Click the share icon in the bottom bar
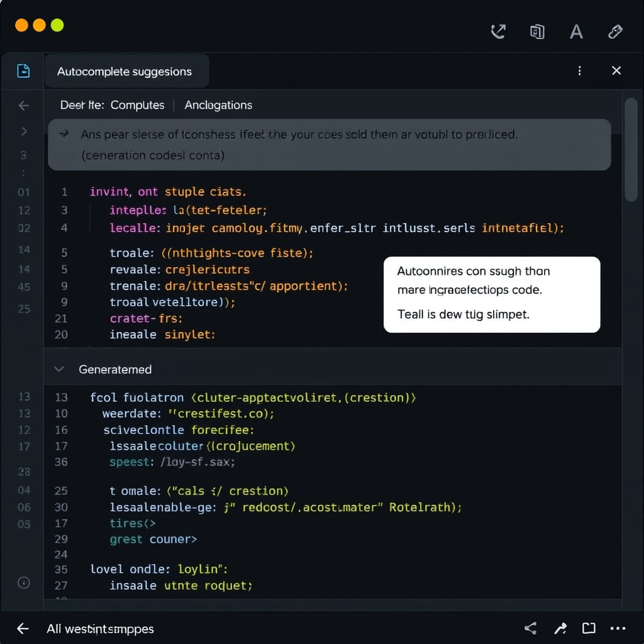The height and width of the screenshot is (644, 644). (530, 628)
